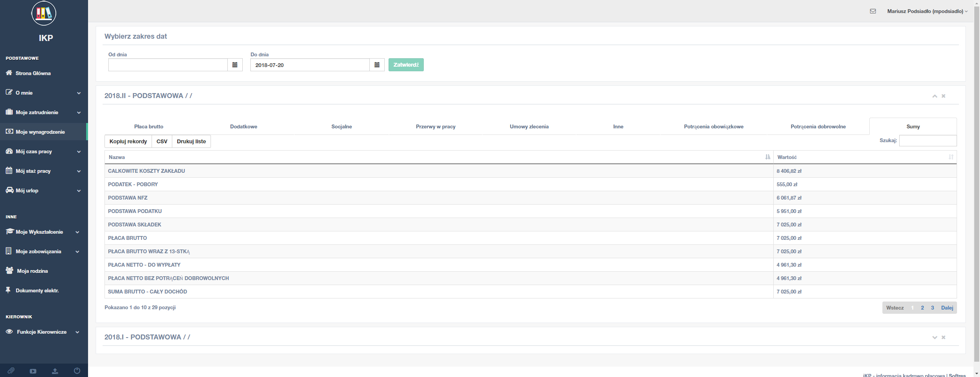Expand the Moje zobowiązania menu
980x377 pixels.
tap(44, 251)
